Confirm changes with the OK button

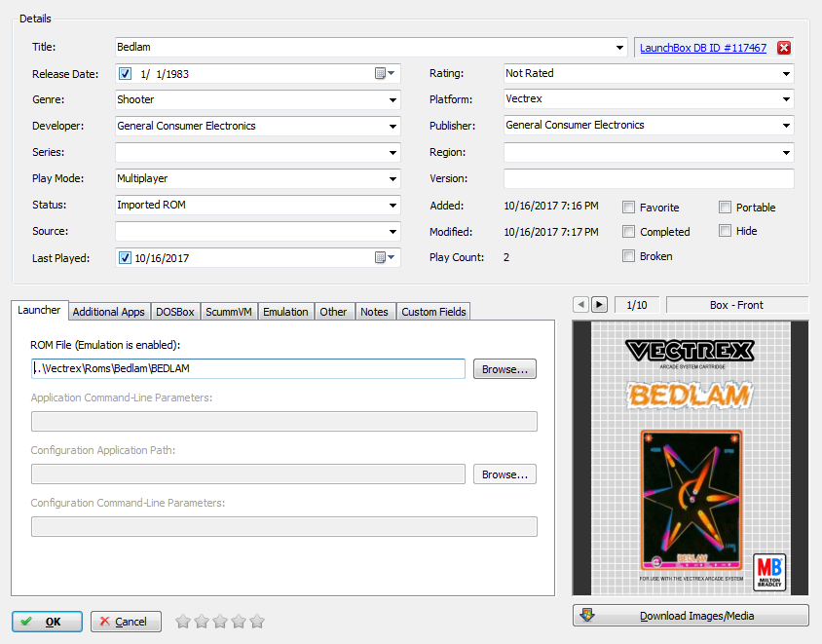tap(47, 622)
